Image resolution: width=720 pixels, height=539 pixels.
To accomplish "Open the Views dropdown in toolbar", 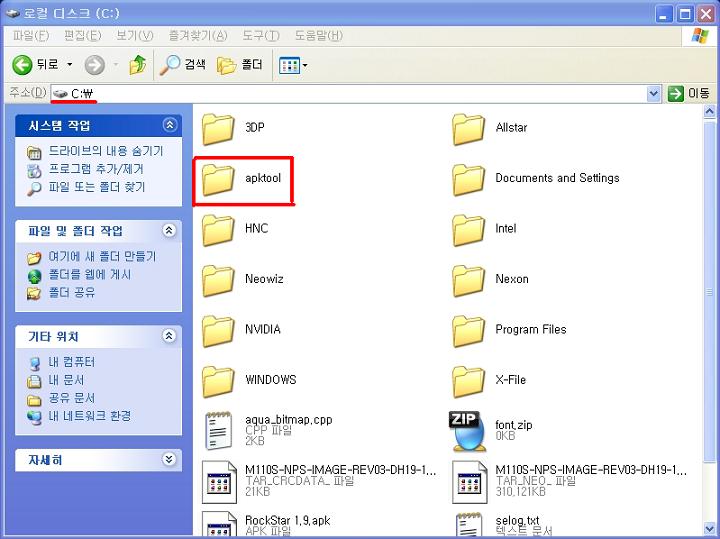I will click(293, 65).
